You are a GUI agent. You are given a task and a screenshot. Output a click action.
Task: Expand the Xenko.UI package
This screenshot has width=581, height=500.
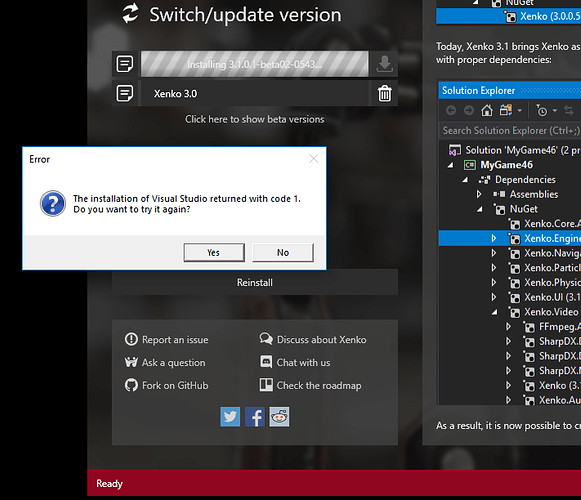point(494,297)
